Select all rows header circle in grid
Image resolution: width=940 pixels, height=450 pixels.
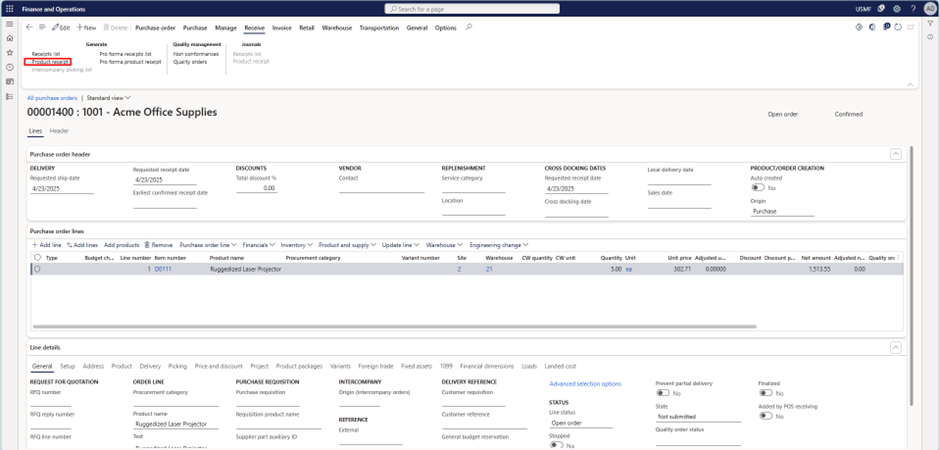37,258
